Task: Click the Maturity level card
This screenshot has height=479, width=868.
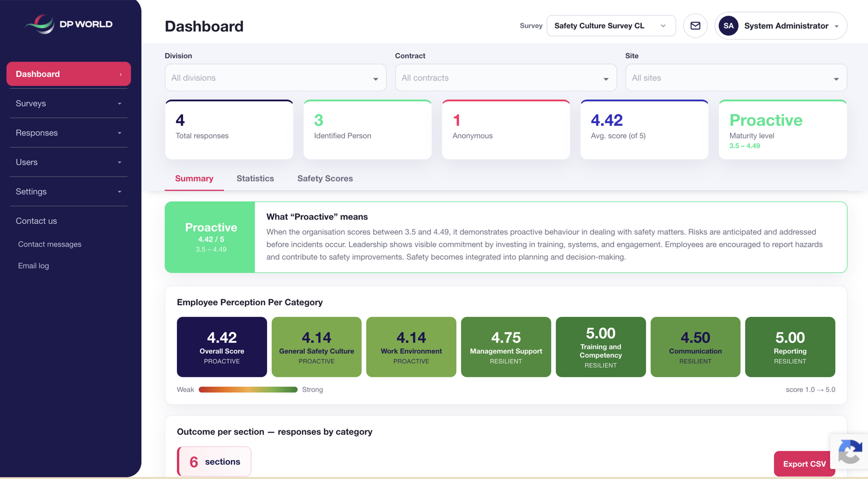Action: tap(783, 129)
